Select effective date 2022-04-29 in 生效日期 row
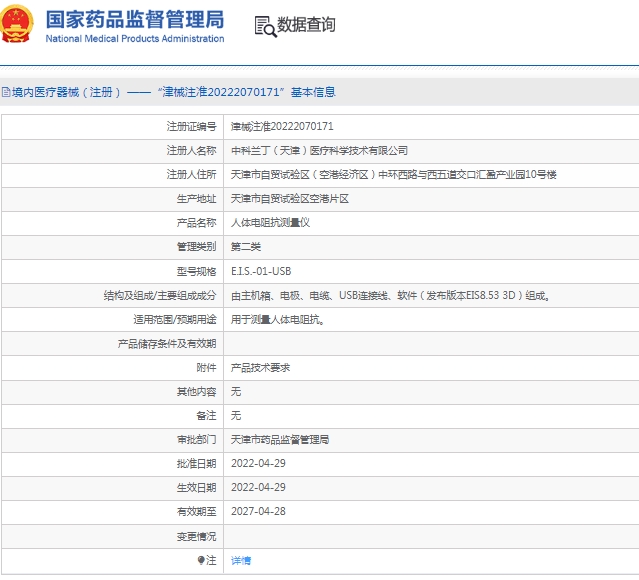The height and width of the screenshot is (580, 639). coord(258,487)
